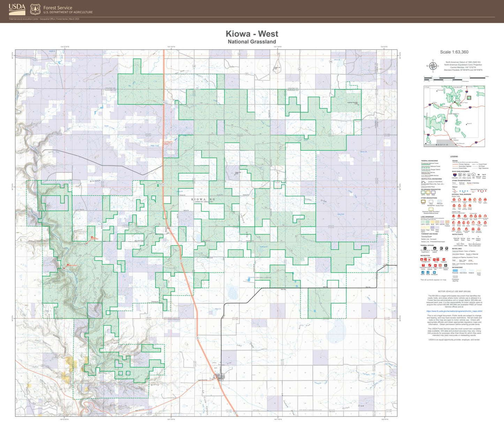This screenshot has height=428, width=504.
Task: Click the Entrance Station legend icon
Action: coord(445,266)
